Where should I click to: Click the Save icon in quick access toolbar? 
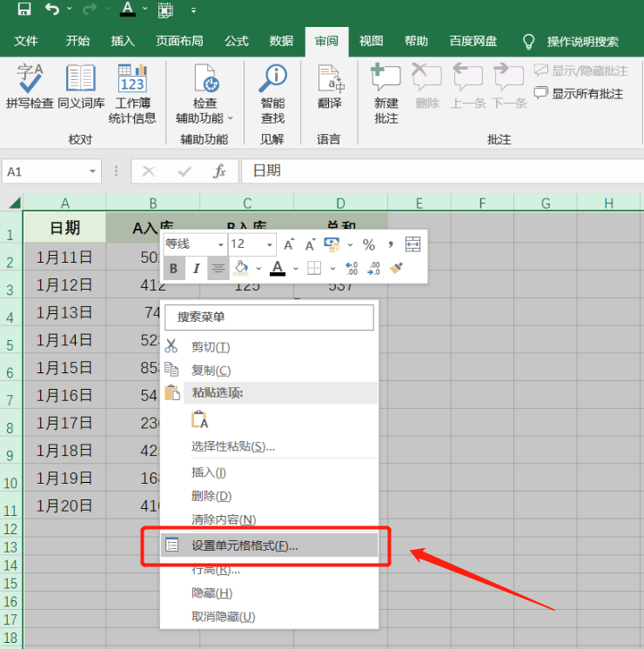[x=24, y=9]
